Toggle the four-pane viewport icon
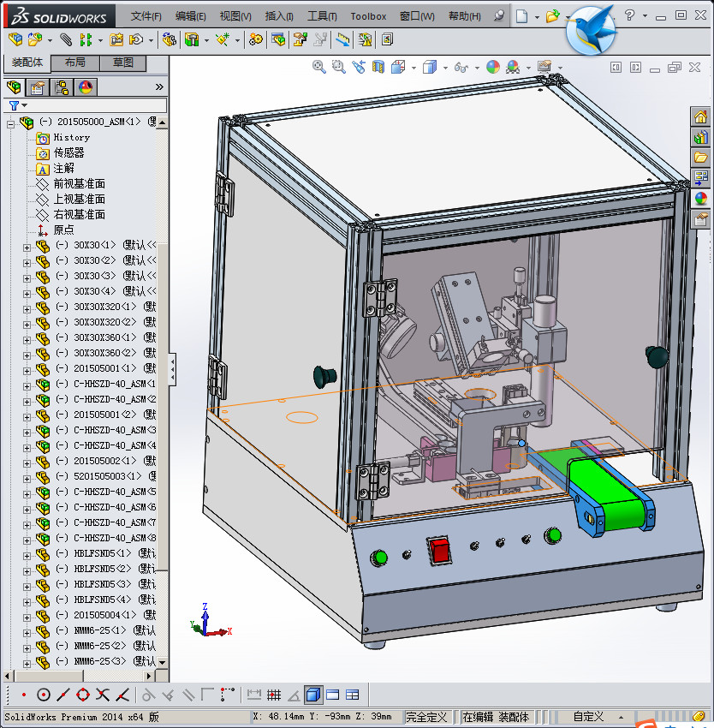 tap(353, 695)
